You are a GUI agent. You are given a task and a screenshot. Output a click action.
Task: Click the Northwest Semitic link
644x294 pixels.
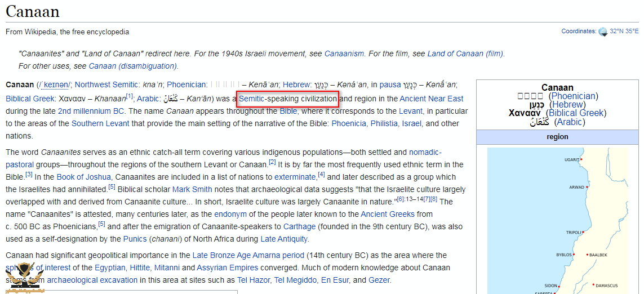point(109,84)
